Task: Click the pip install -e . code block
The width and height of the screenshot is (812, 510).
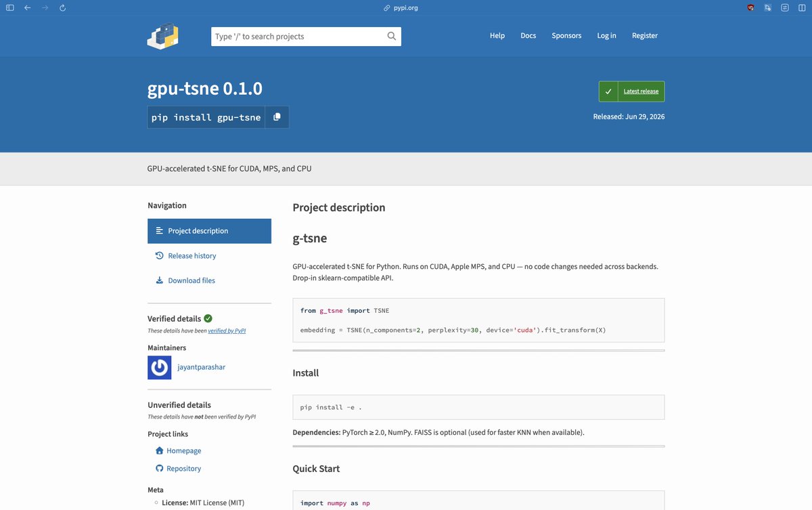Action: point(478,407)
